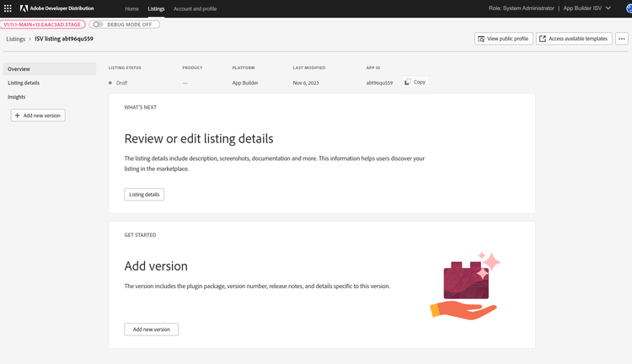
Task: Open the more options ellipsis button
Action: tap(622, 39)
